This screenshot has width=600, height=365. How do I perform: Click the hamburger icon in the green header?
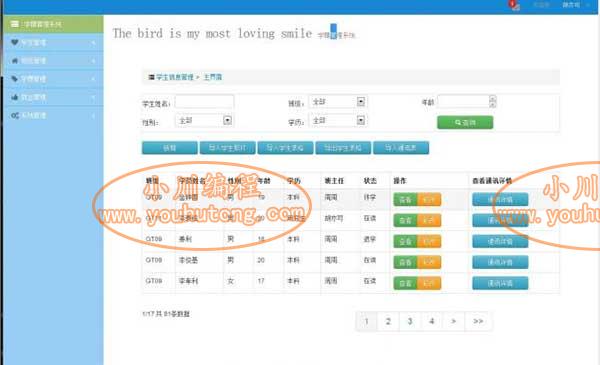click(15, 24)
